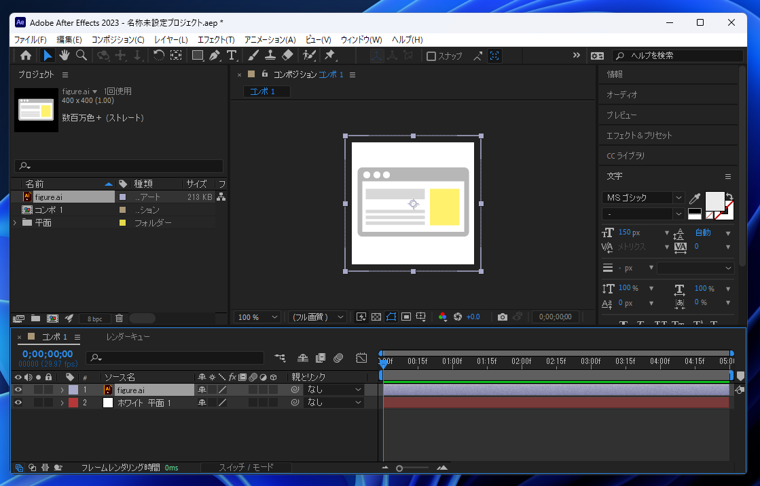Switch to the レンダーキュー tab
Image resolution: width=760 pixels, height=486 pixels.
[x=128, y=337]
